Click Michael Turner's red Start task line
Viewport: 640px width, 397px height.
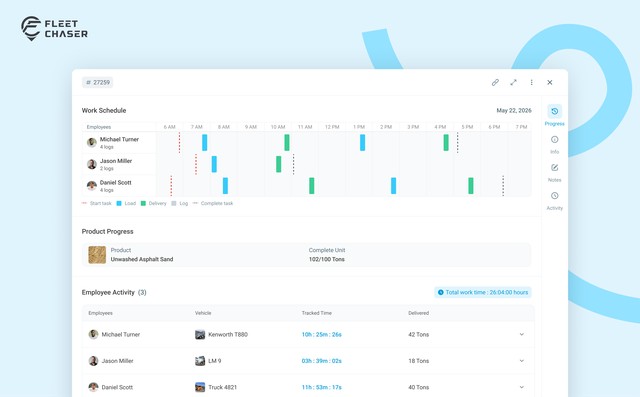tap(179, 143)
